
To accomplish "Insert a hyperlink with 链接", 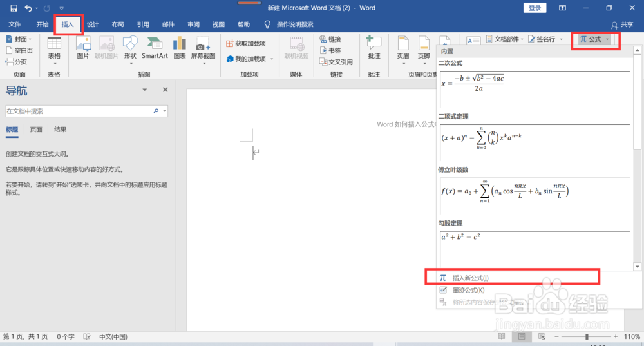I will 330,39.
